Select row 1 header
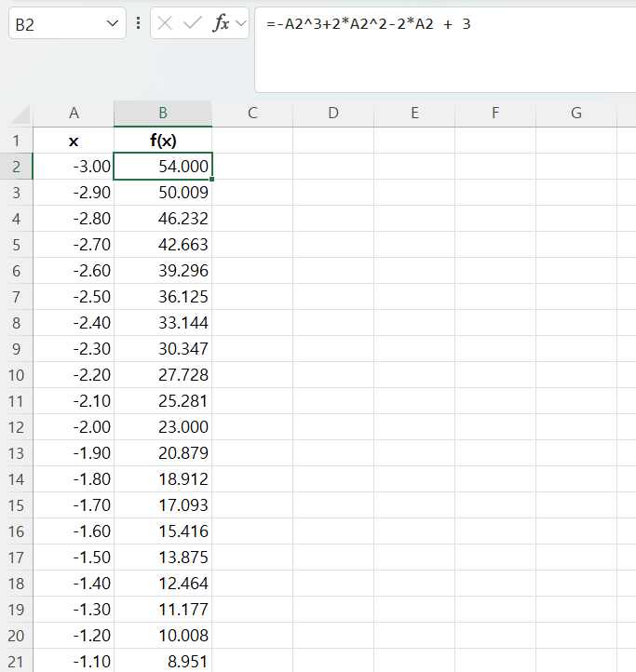 click(16, 141)
